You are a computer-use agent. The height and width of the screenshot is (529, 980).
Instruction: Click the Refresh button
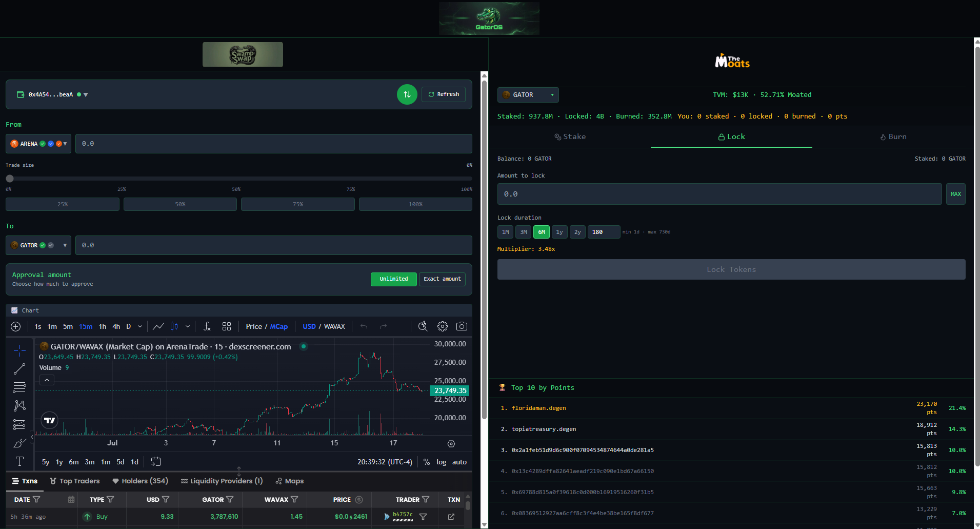(x=444, y=94)
